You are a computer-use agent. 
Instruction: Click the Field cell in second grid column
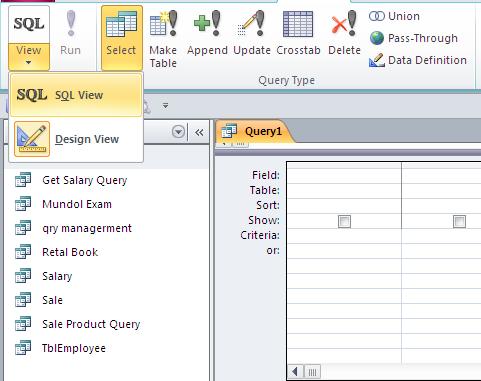pyautogui.click(x=441, y=176)
